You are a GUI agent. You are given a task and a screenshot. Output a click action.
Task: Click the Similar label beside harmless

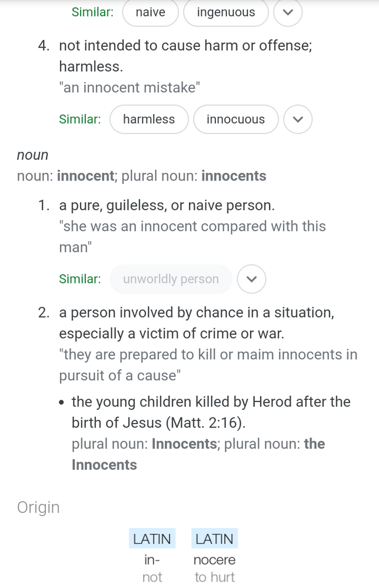(80, 119)
